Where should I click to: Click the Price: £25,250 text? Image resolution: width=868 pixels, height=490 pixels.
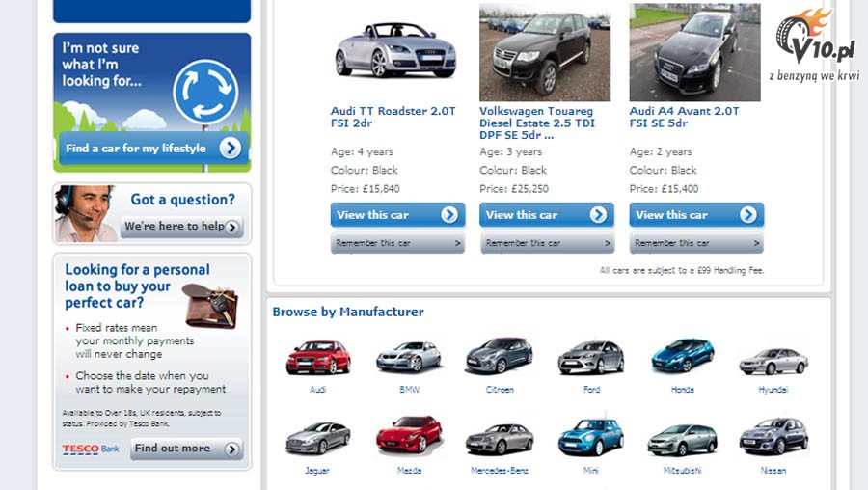click(514, 189)
